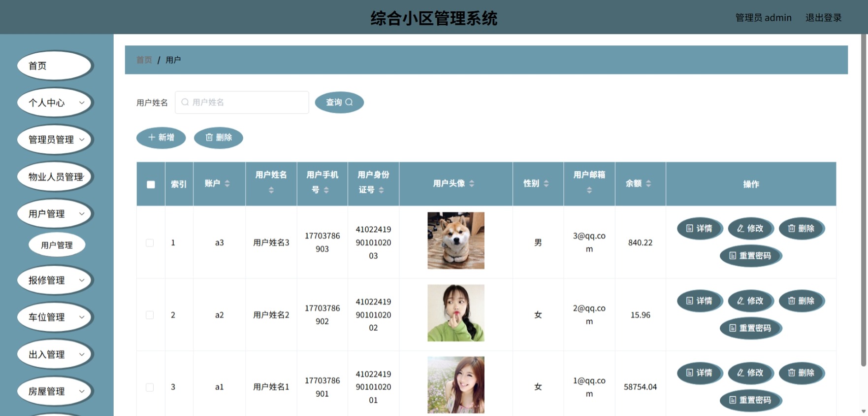Go to 首页 in the sidebar
868x416 pixels.
[55, 66]
